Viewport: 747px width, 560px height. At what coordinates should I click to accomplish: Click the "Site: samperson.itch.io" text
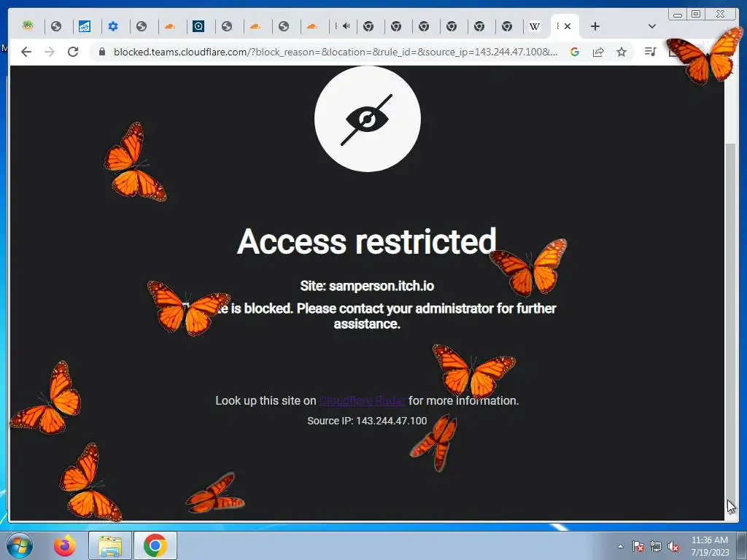[367, 286]
